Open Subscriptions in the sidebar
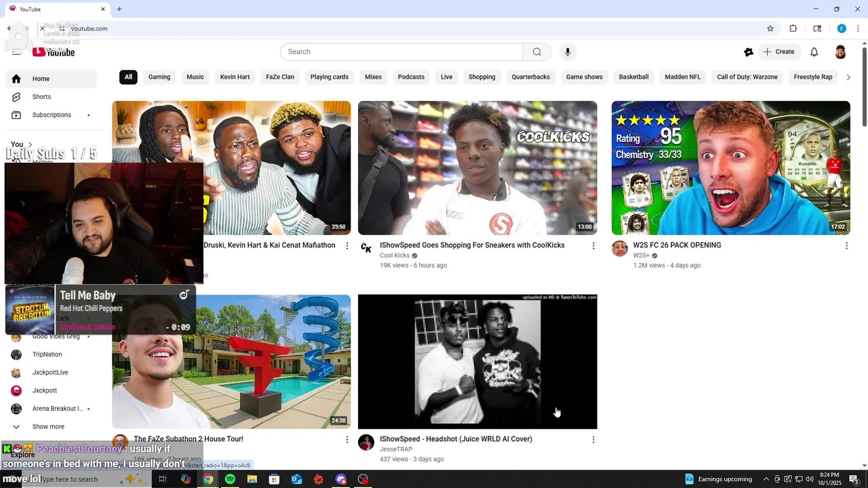Image resolution: width=868 pixels, height=488 pixels. [52, 115]
